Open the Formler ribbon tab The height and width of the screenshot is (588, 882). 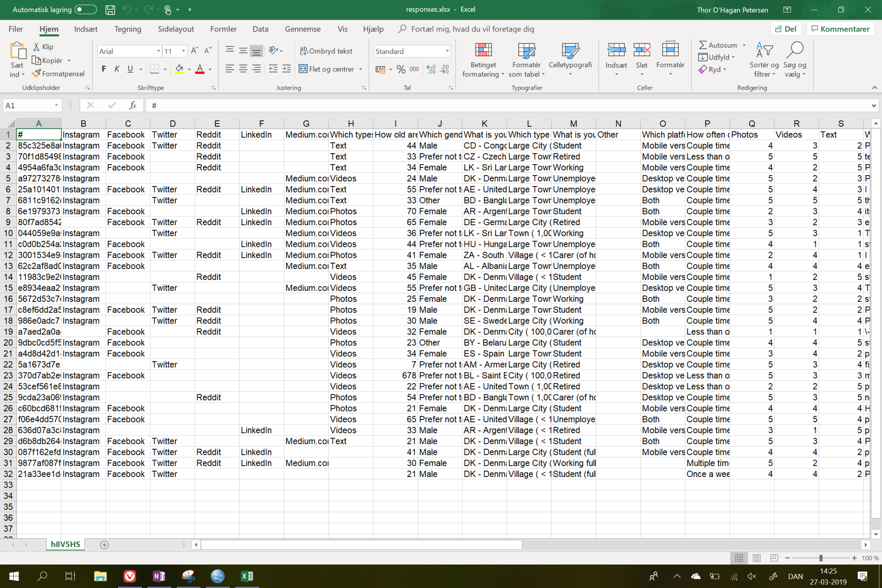(x=223, y=29)
